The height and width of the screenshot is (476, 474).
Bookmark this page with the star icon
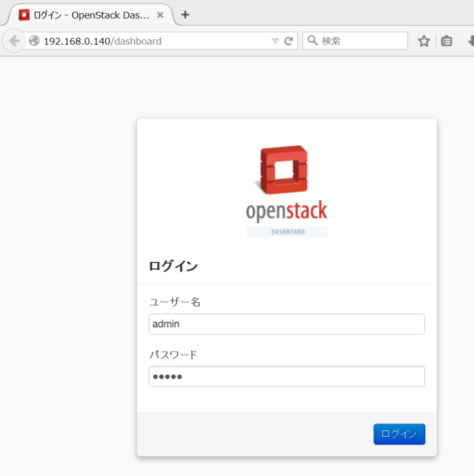coord(424,41)
